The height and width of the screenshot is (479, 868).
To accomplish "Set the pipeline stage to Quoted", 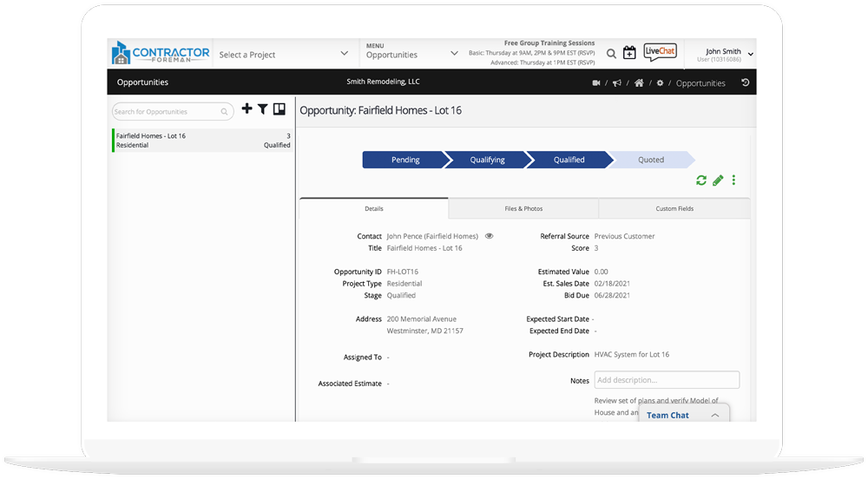I will click(651, 160).
